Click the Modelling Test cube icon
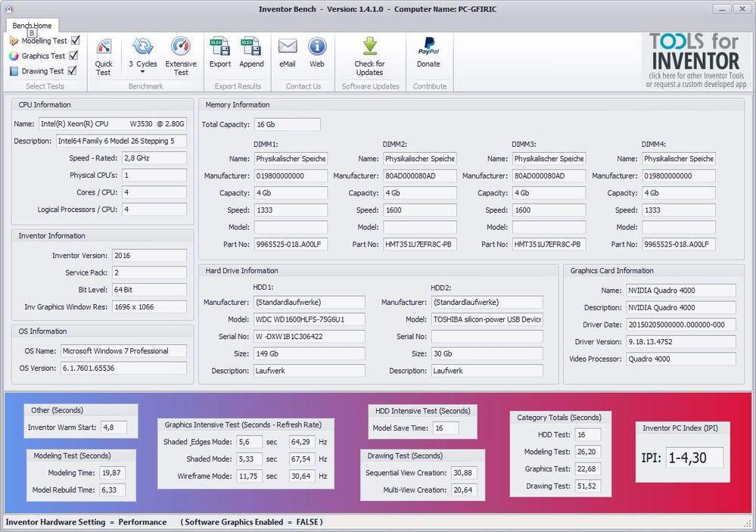Viewport: 756px width, 532px height. [x=14, y=41]
